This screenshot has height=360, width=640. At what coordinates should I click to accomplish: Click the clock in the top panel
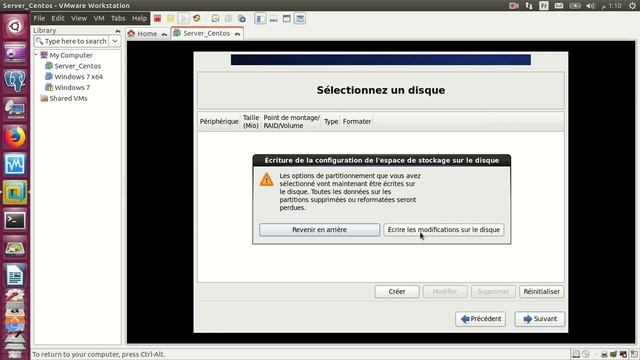click(611, 6)
